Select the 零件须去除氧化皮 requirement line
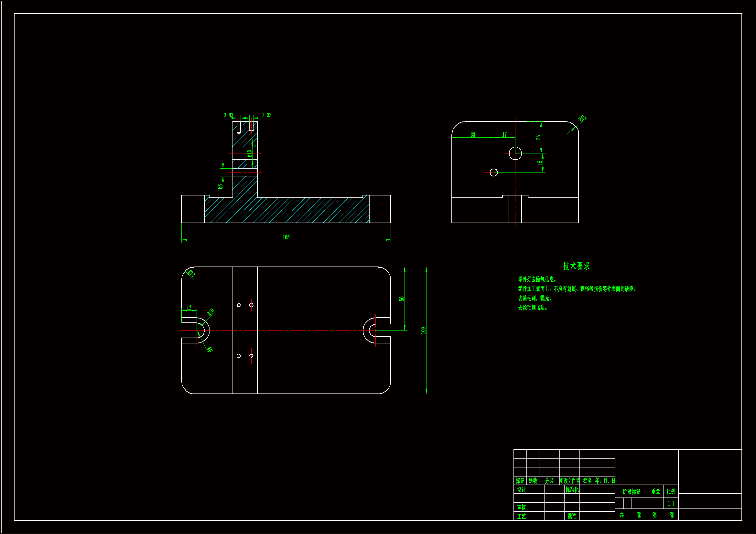The width and height of the screenshot is (756, 534). point(537,279)
